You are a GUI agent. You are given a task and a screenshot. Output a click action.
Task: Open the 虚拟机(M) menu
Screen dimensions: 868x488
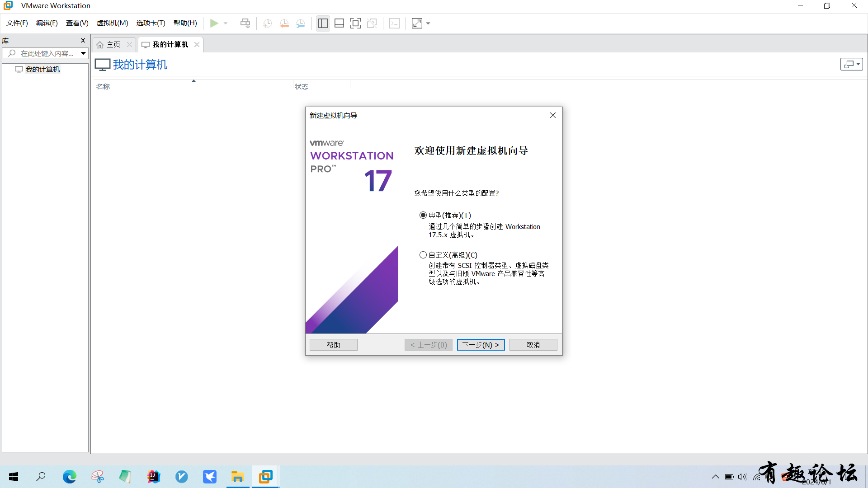113,23
